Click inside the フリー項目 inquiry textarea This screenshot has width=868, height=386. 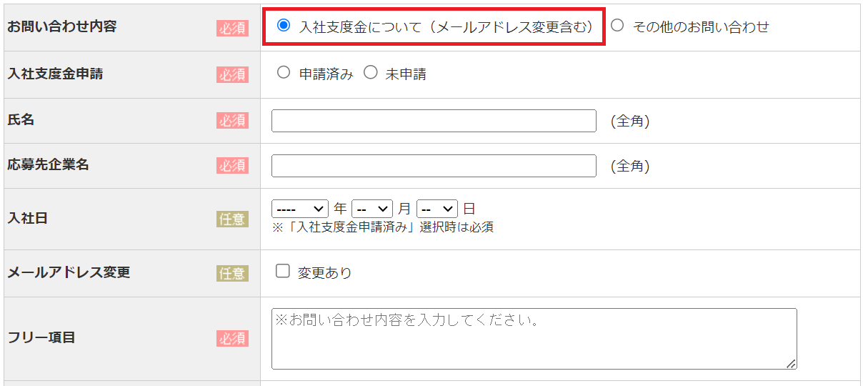coord(534,339)
